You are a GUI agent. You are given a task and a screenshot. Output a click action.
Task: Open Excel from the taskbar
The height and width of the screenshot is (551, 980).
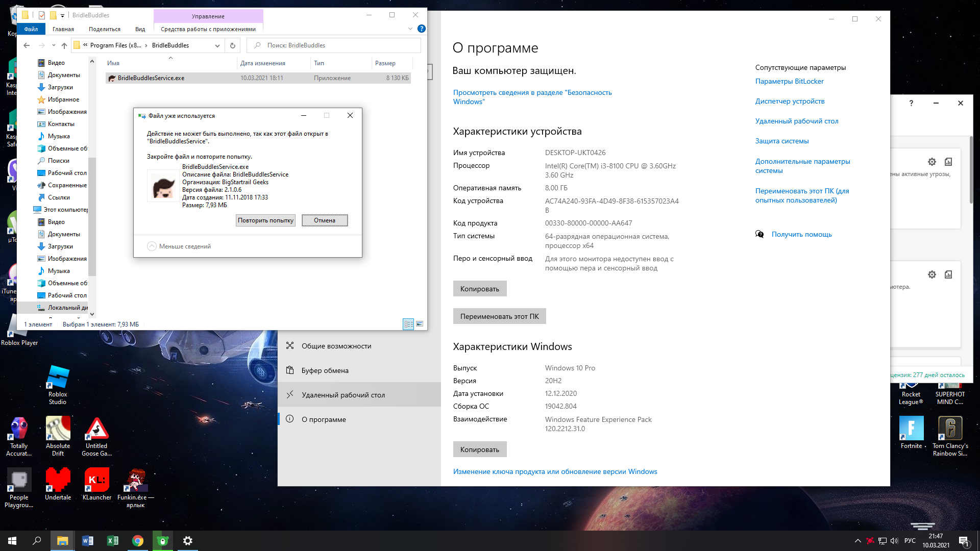coord(113,541)
